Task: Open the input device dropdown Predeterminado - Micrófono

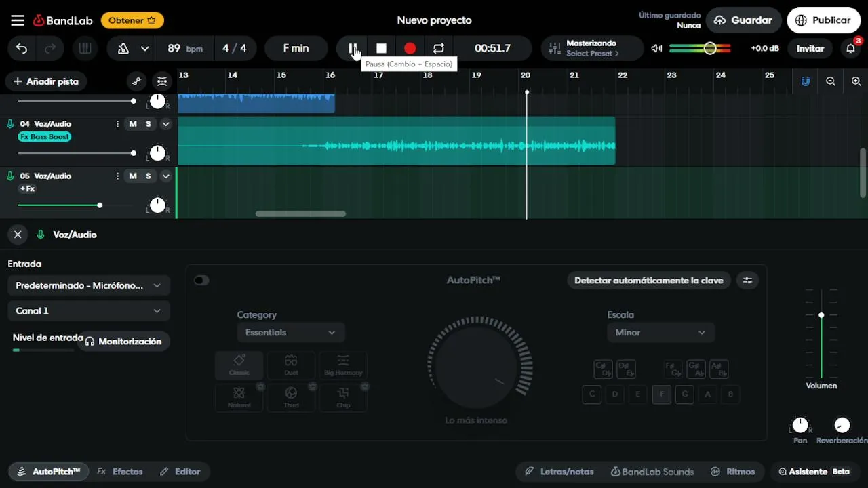Action: point(89,285)
